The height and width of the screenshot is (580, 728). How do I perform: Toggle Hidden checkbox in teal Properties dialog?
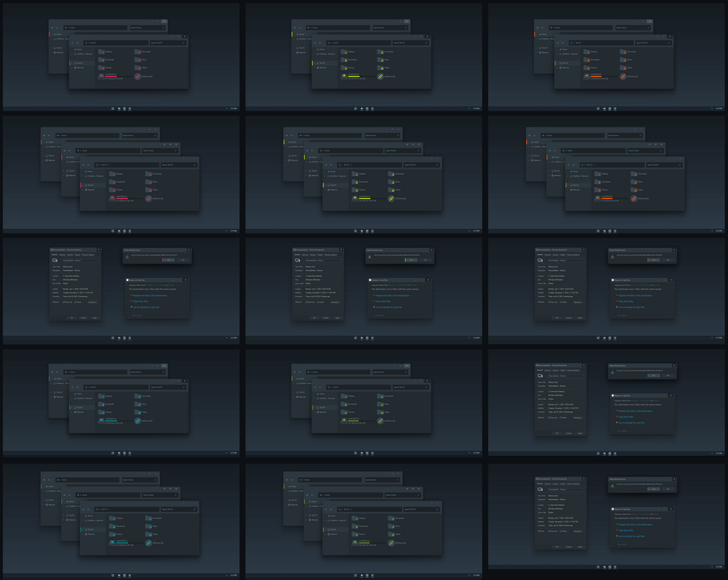(561, 418)
